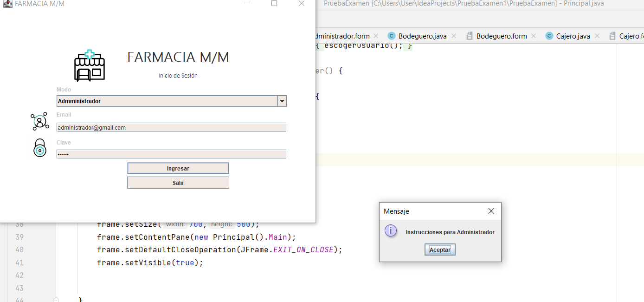Switch to the Cajero.java editor tab
Screen dimensions: 644x302
[573, 36]
